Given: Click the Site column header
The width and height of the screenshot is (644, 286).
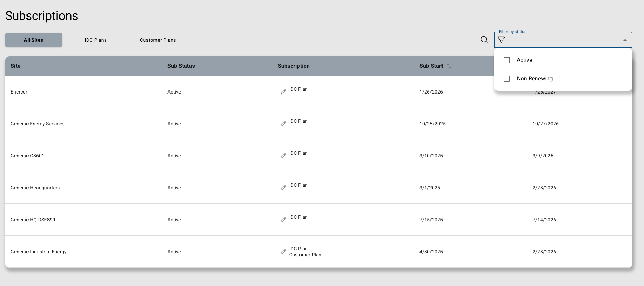Looking at the screenshot, I should point(15,66).
